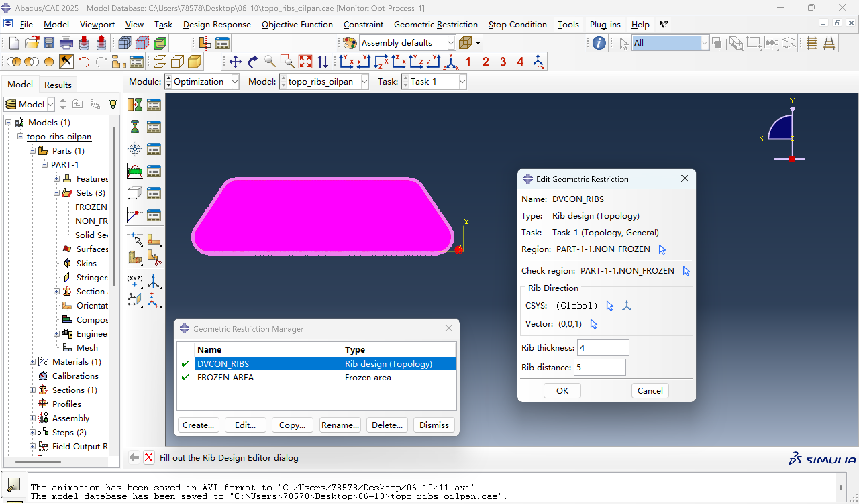Cancel the prompt with the red X

tap(149, 457)
